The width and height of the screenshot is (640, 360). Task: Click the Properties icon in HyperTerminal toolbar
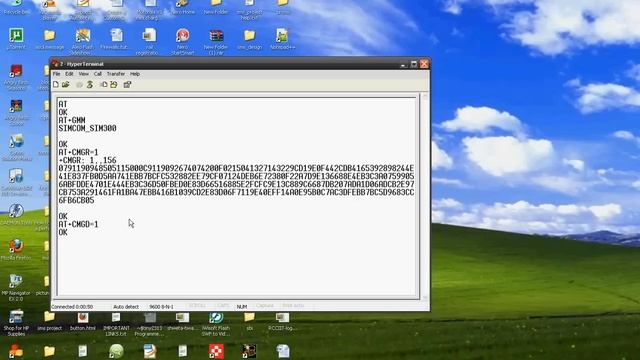(127, 84)
